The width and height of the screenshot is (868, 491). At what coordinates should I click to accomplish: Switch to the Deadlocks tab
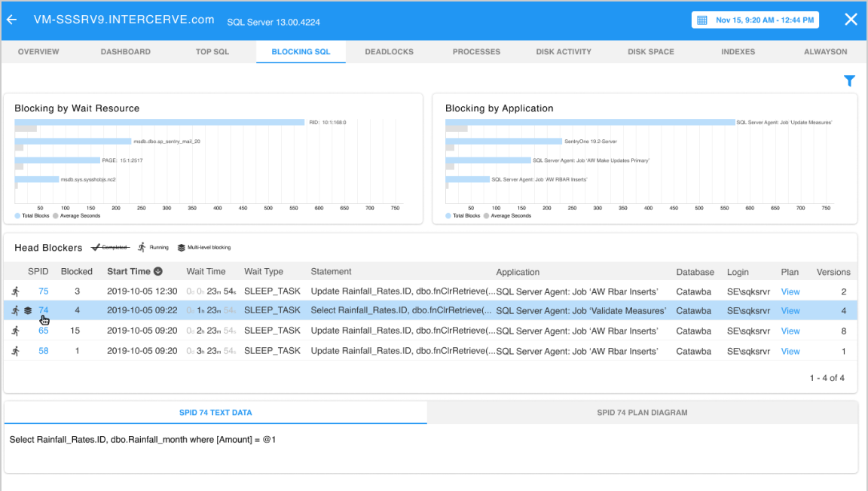pos(389,52)
